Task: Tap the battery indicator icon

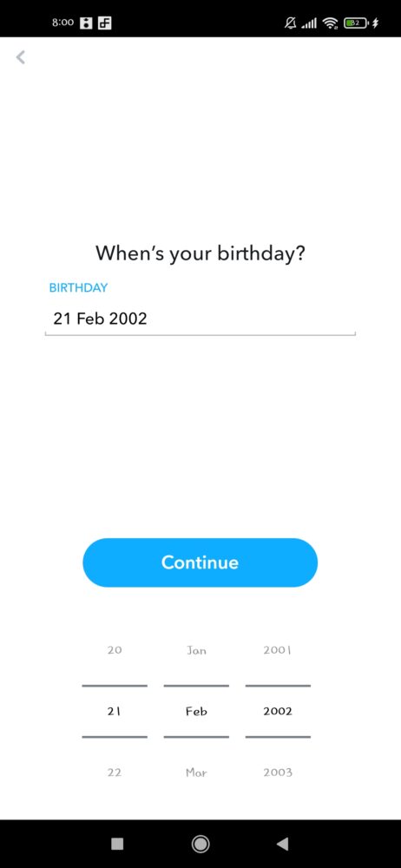Action: (x=356, y=23)
